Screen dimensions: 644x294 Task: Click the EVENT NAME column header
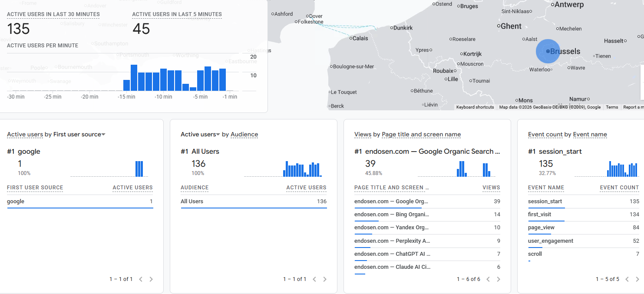click(546, 188)
